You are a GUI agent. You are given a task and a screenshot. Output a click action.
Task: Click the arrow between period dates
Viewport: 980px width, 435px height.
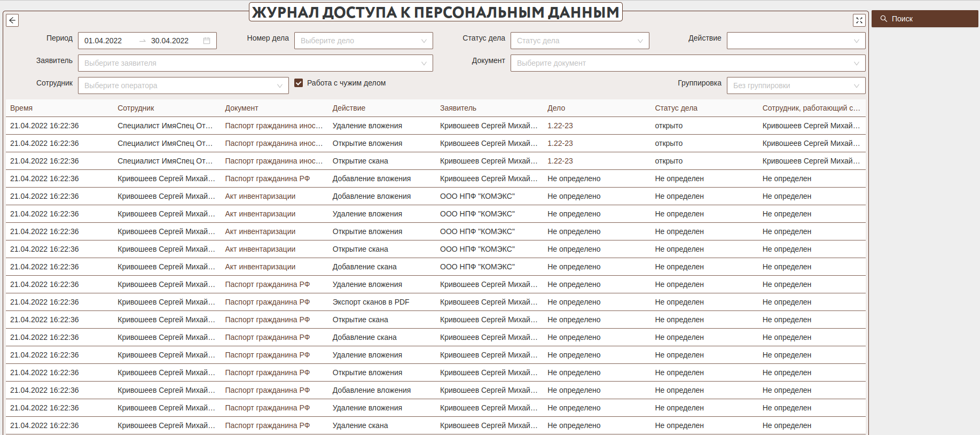click(x=143, y=41)
